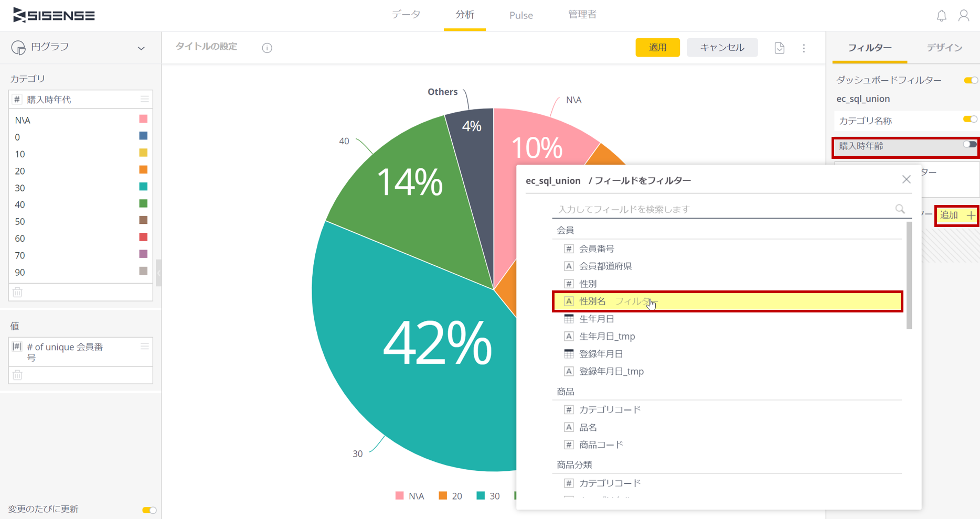Image resolution: width=980 pixels, height=519 pixels.
Task: Click the numeric type icon of 会員番号
Action: pos(569,248)
